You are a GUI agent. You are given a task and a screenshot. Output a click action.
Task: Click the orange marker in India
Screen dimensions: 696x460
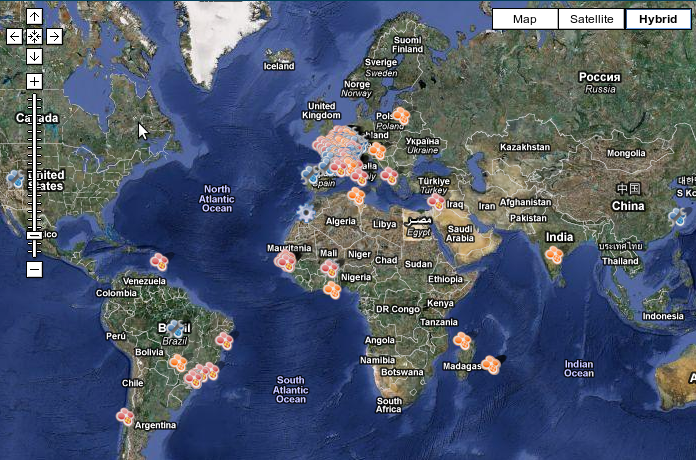tap(554, 255)
